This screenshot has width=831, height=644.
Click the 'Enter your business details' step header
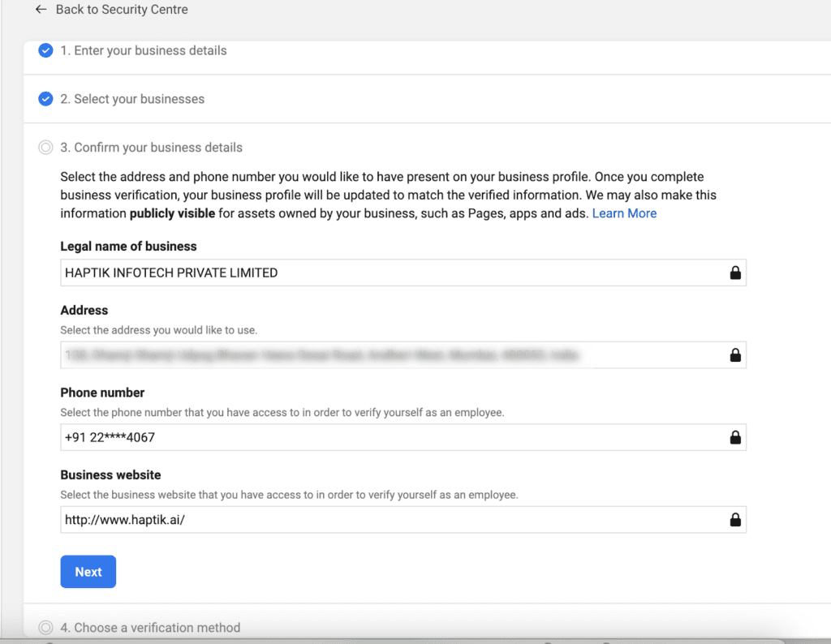(x=144, y=50)
